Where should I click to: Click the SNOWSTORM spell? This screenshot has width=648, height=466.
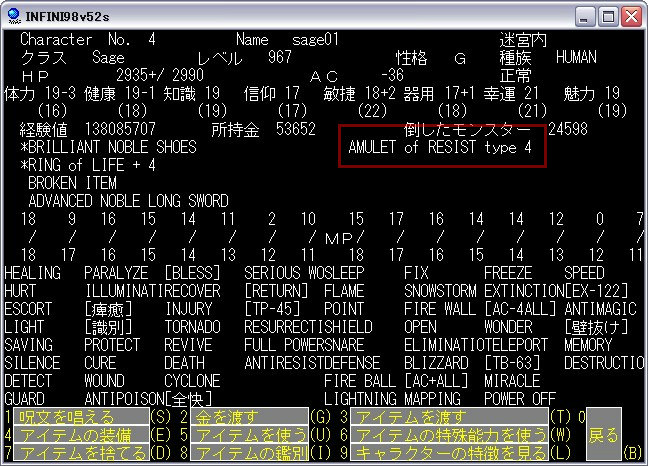440,291
